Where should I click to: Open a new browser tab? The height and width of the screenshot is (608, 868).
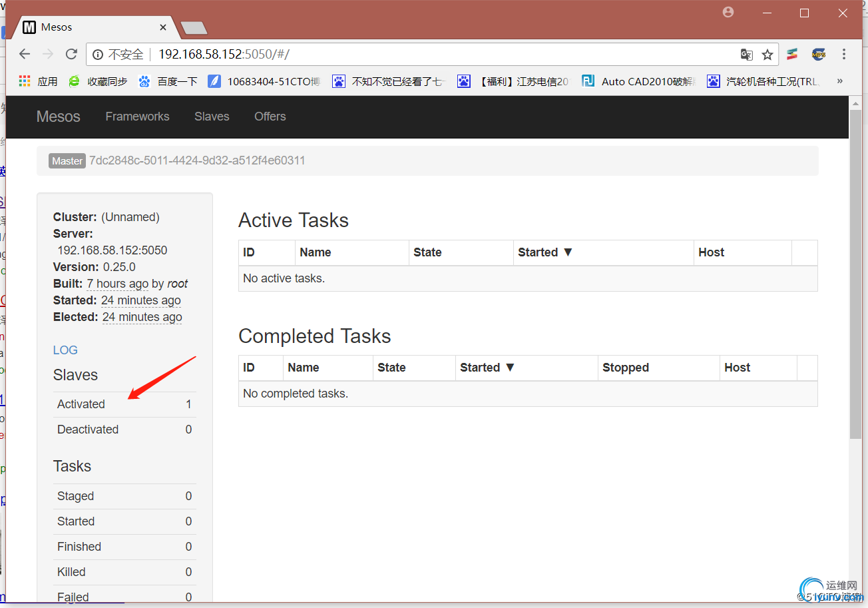coord(194,28)
